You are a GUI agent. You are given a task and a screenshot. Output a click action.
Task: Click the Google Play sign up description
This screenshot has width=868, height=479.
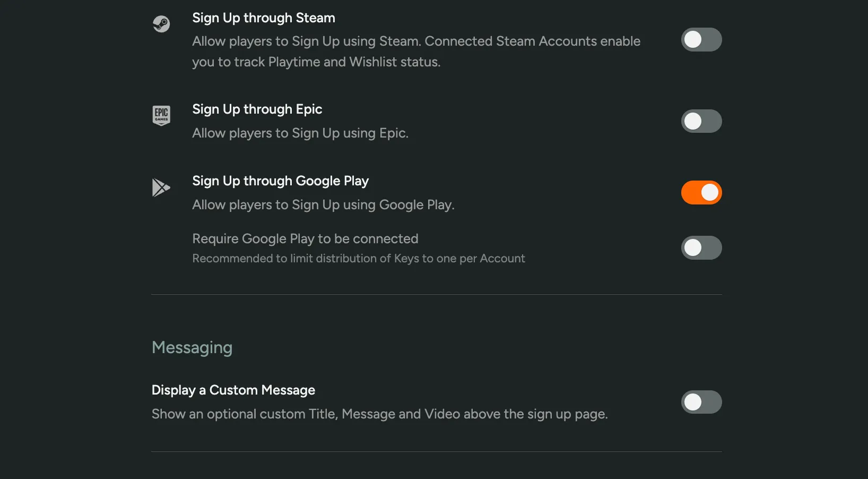click(323, 205)
